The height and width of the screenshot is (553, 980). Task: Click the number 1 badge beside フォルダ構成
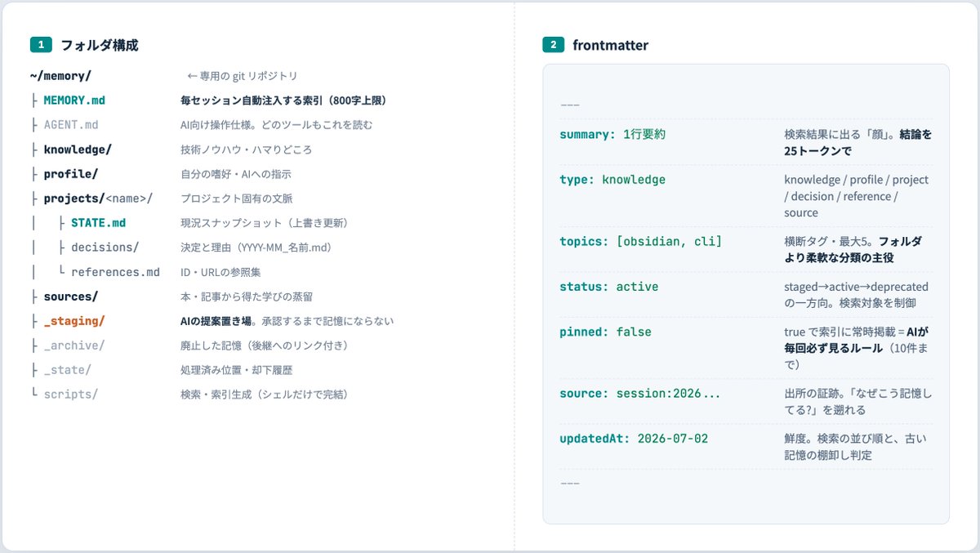pyautogui.click(x=41, y=45)
